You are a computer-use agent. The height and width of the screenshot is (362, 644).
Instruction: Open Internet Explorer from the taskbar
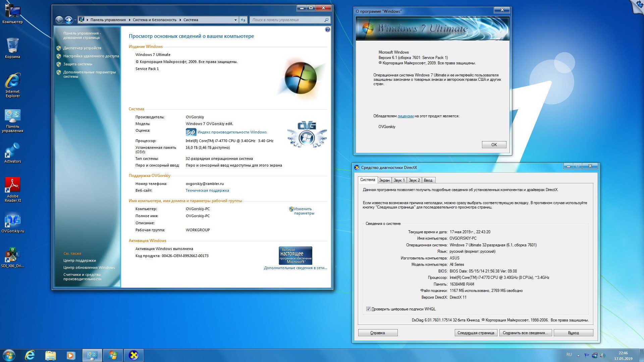30,355
